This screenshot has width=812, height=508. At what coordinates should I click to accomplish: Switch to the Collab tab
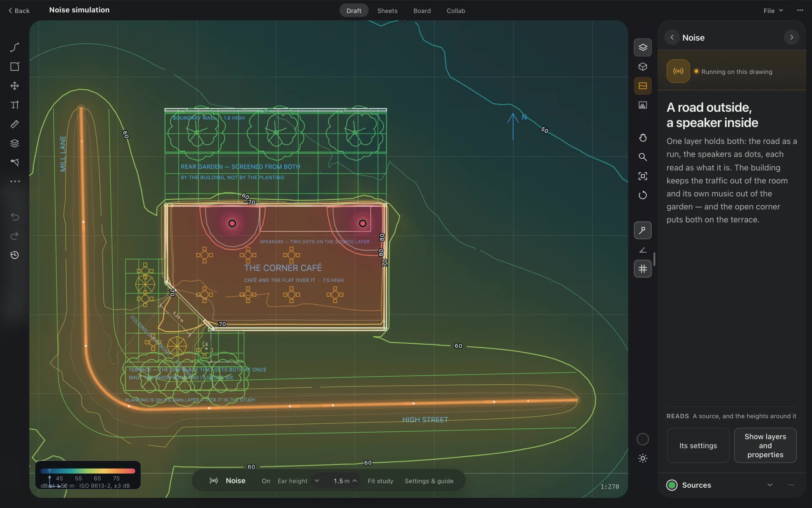pyautogui.click(x=456, y=11)
